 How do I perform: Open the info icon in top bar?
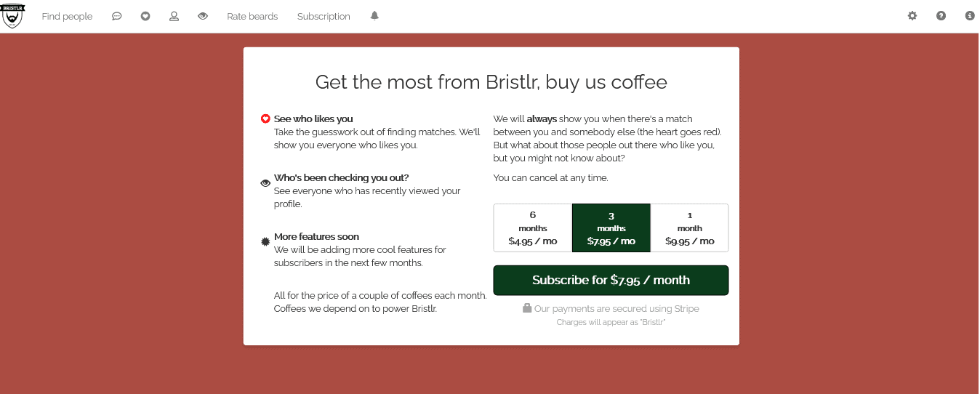[x=970, y=16]
